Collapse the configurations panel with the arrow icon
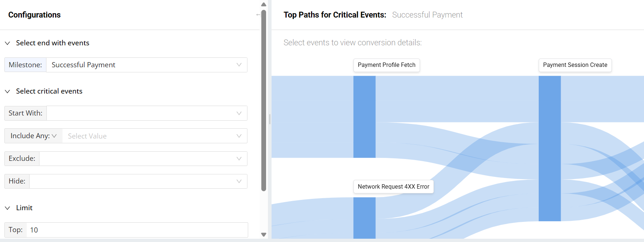The image size is (644, 242). [x=258, y=15]
